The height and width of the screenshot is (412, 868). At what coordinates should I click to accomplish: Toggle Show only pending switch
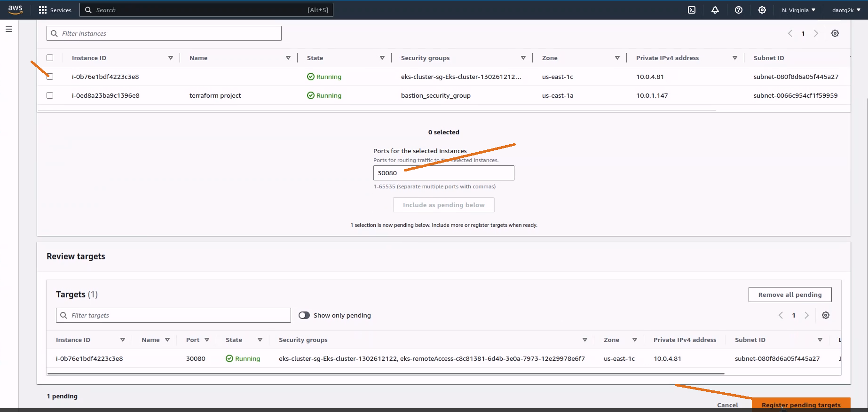click(304, 315)
